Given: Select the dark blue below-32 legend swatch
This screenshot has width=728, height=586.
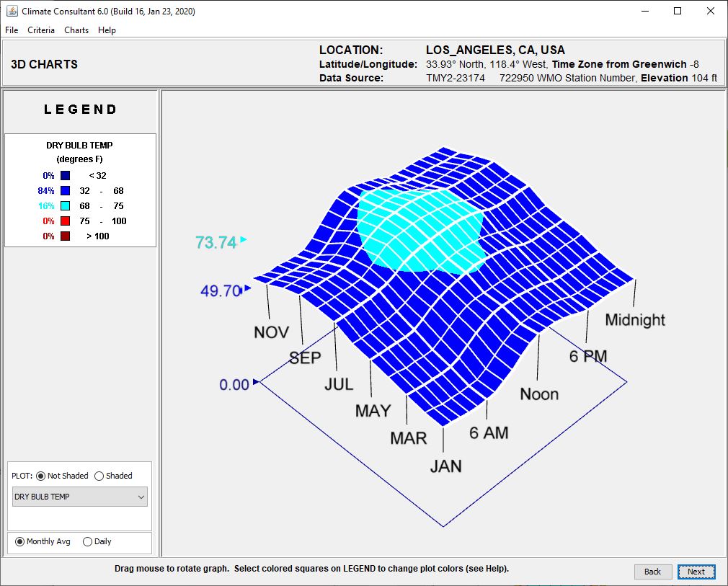Looking at the screenshot, I should (x=65, y=175).
